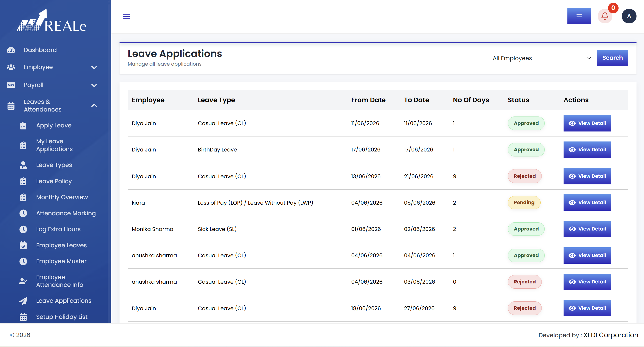View detail for Monika Sharma Sick Leave
The height and width of the screenshot is (347, 644).
[x=587, y=229]
